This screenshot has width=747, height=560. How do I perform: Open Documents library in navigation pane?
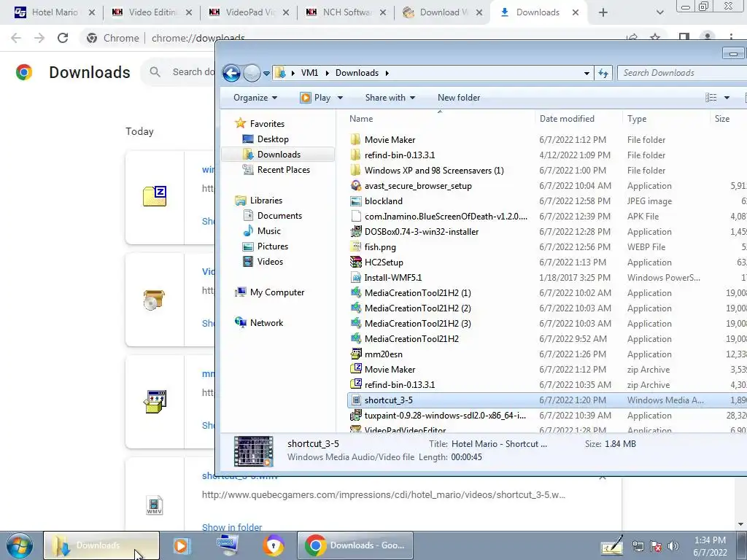pyautogui.click(x=279, y=216)
